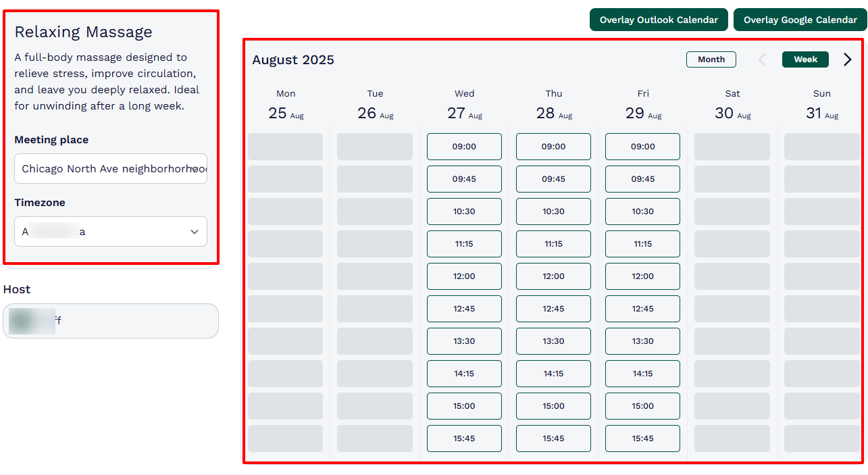Select the 11:15 slot on Wednesday 27

coord(464,244)
